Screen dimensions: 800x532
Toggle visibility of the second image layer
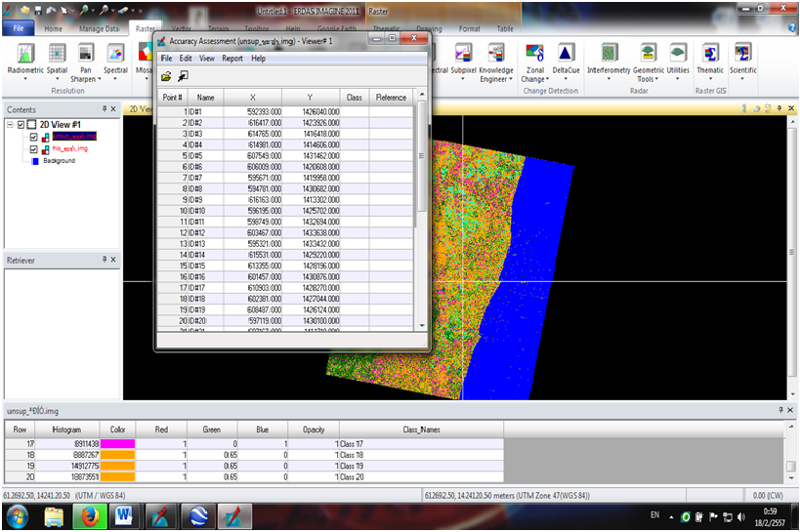click(34, 149)
